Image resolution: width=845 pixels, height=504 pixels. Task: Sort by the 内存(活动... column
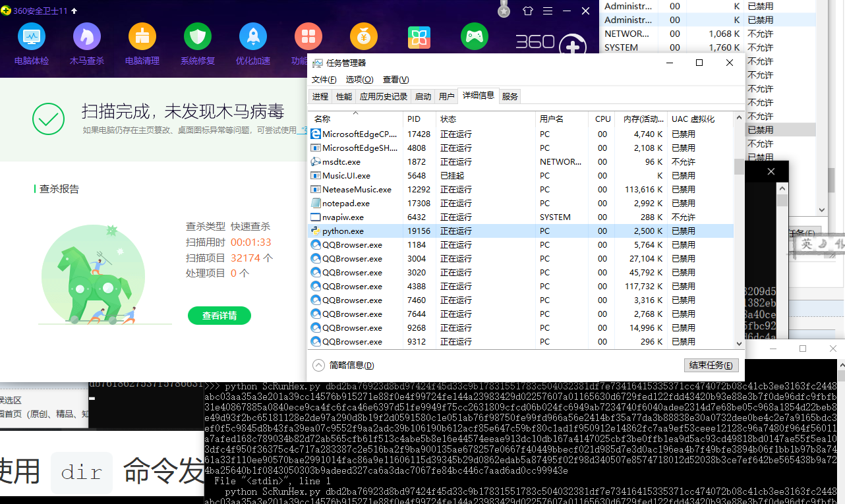[x=641, y=119]
